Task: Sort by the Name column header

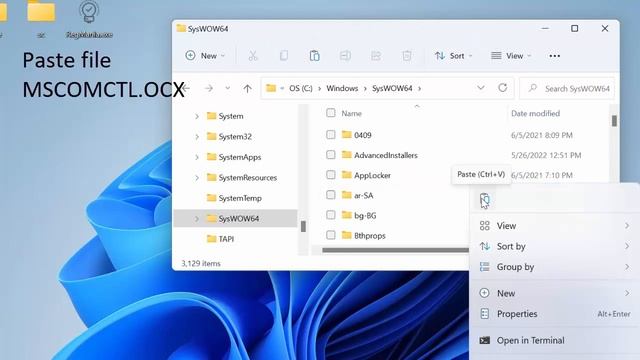Action: click(x=351, y=113)
